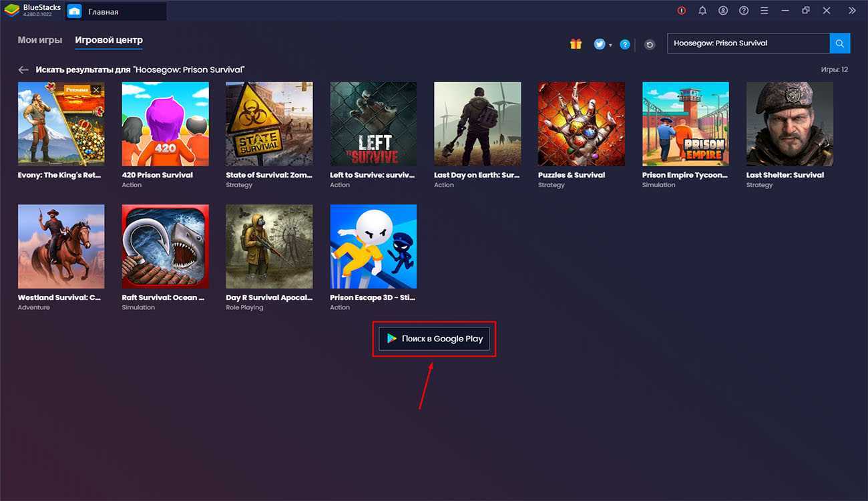Click the Поиск в Google Play button
The image size is (868, 501).
(x=434, y=339)
